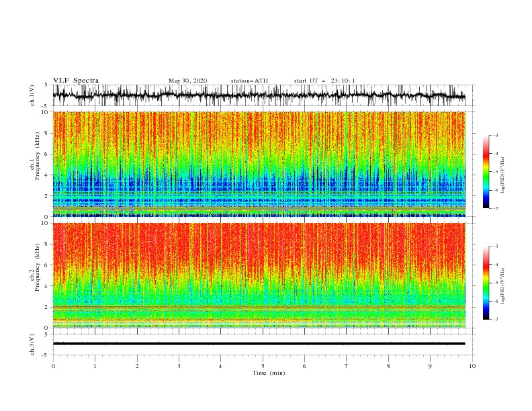Click inside the ch.1 spectrogram panel

pyautogui.click(x=259, y=164)
